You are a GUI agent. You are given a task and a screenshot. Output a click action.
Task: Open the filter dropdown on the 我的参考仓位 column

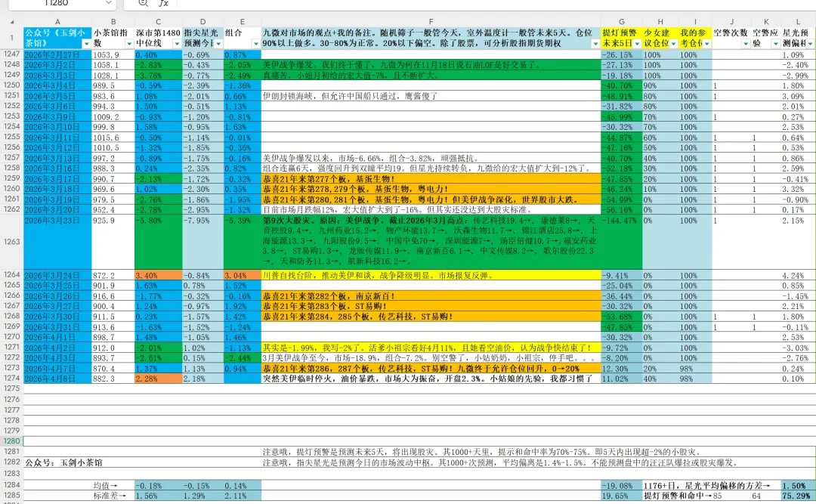(706, 44)
